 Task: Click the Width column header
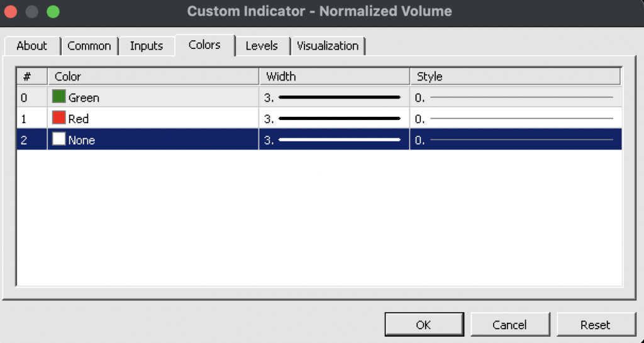[334, 77]
